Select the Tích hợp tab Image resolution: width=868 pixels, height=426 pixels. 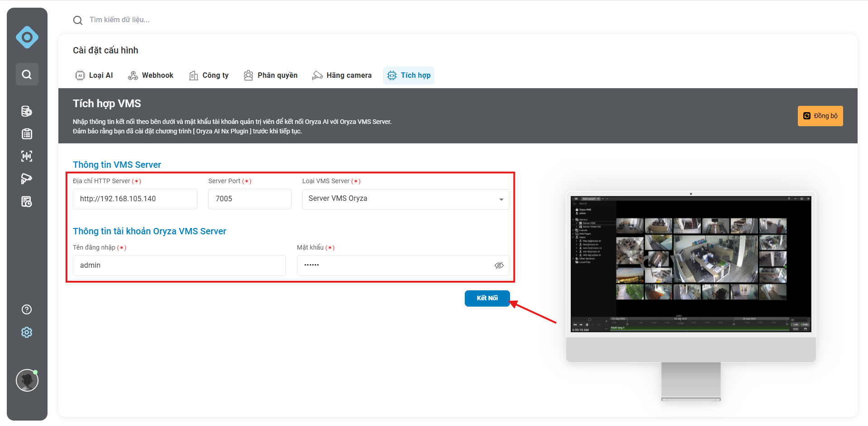click(x=409, y=76)
